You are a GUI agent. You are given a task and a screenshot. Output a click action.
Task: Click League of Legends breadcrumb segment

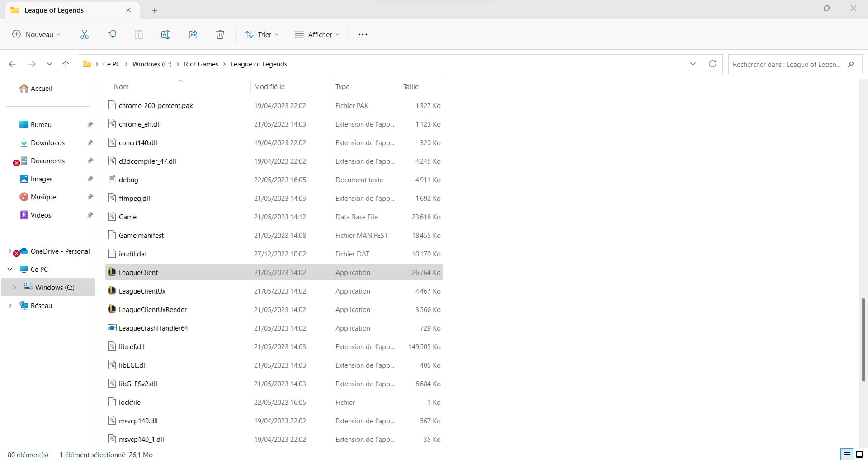259,64
